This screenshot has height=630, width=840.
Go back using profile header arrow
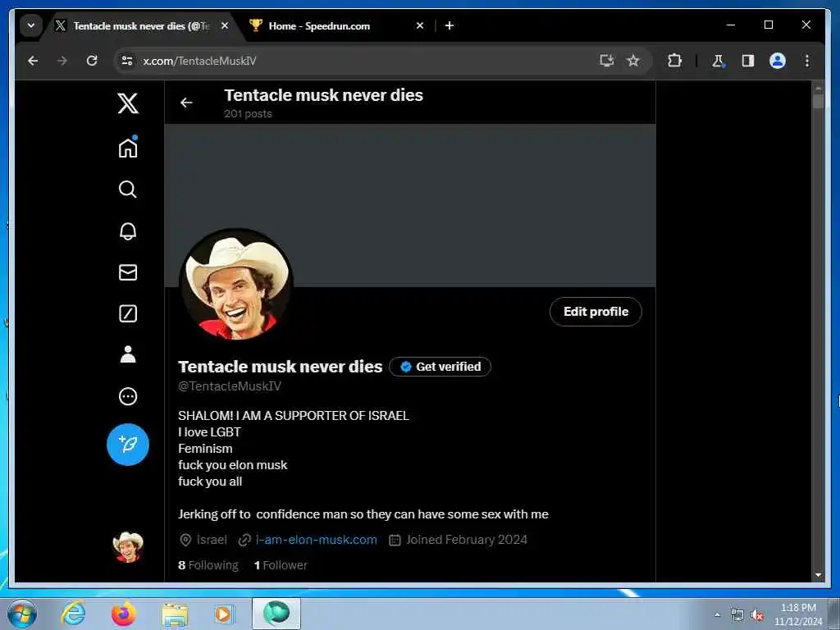(x=186, y=103)
